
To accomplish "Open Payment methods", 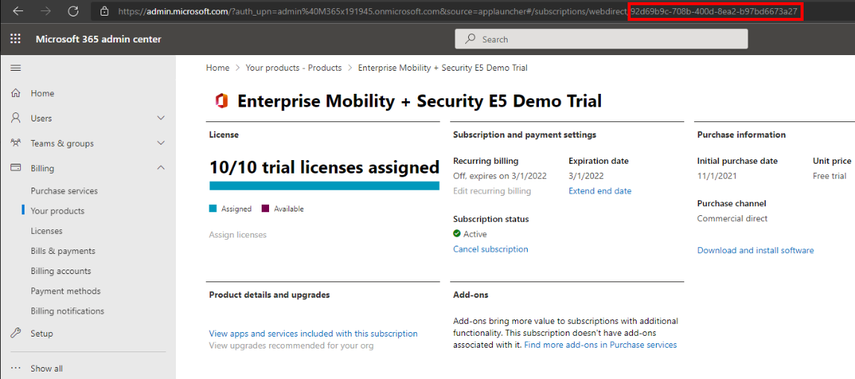I will coord(65,291).
